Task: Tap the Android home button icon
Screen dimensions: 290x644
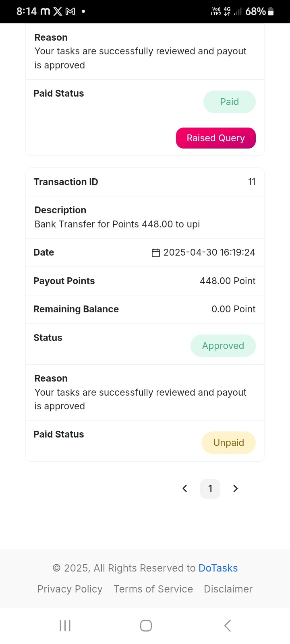Action: point(146,625)
